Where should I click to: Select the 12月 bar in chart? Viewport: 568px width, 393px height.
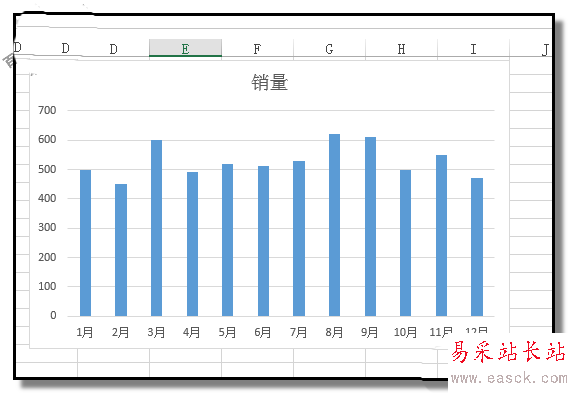tap(477, 247)
